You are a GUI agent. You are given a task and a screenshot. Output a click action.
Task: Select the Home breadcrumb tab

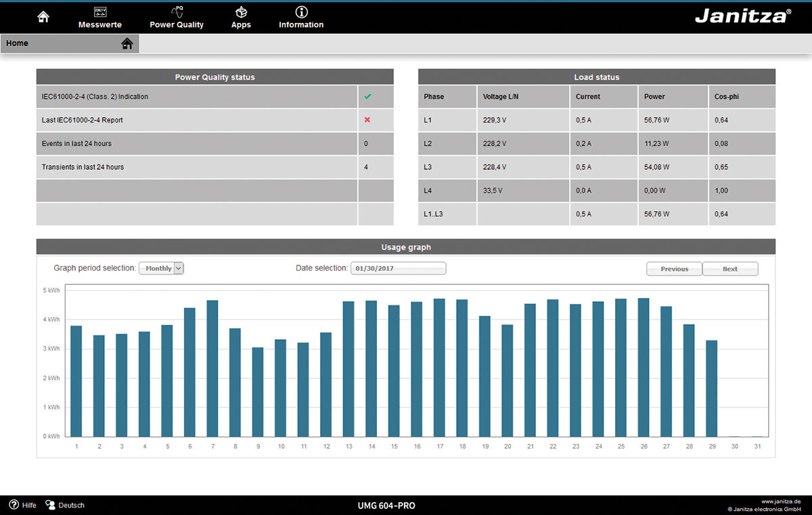coord(18,43)
